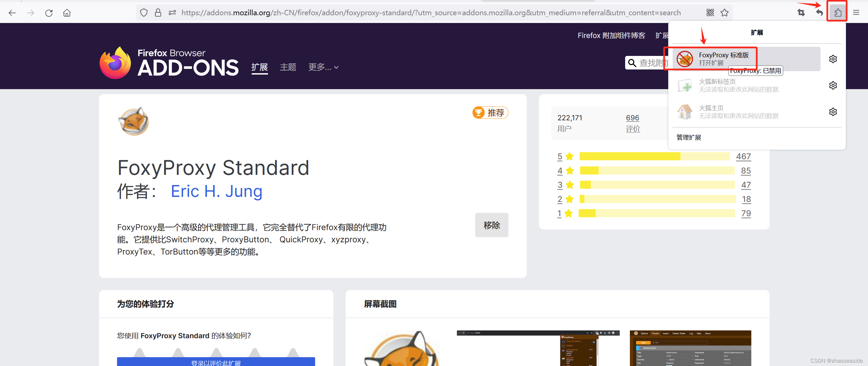The height and width of the screenshot is (366, 868).
Task: Filter reviews by 2 star rating
Action: (x=565, y=199)
